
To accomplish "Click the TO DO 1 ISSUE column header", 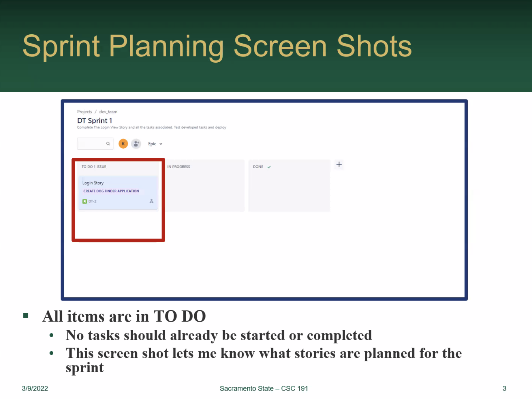I will click(x=94, y=167).
